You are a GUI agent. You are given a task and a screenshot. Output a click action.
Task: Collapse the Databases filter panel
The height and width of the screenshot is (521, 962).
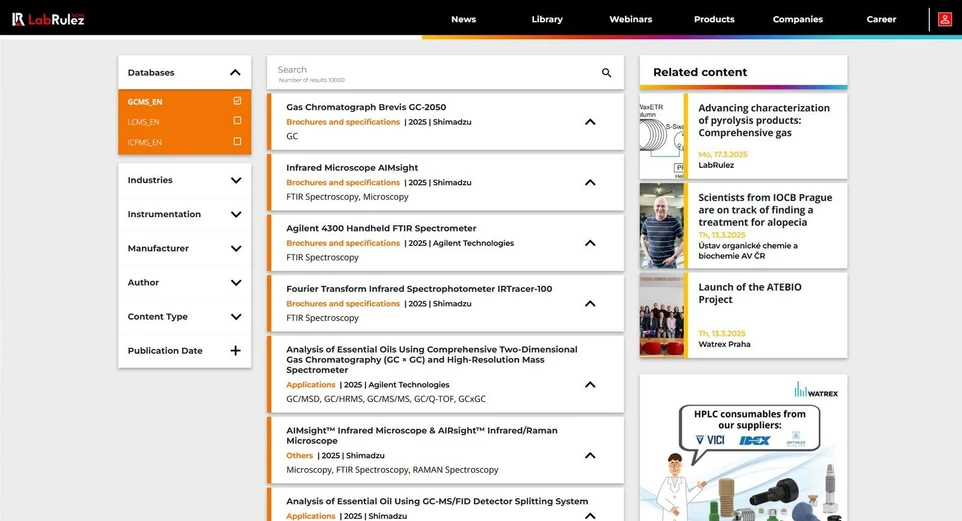click(235, 72)
